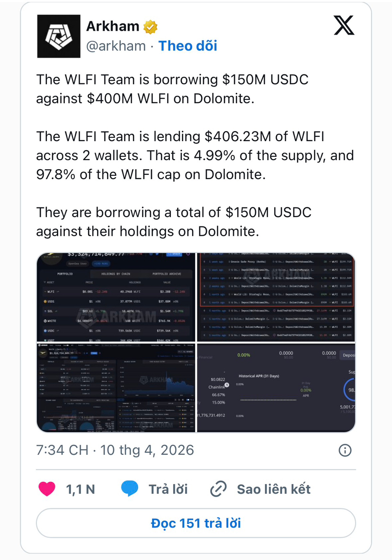Open the top-left portfolio holdings image

click(116, 297)
